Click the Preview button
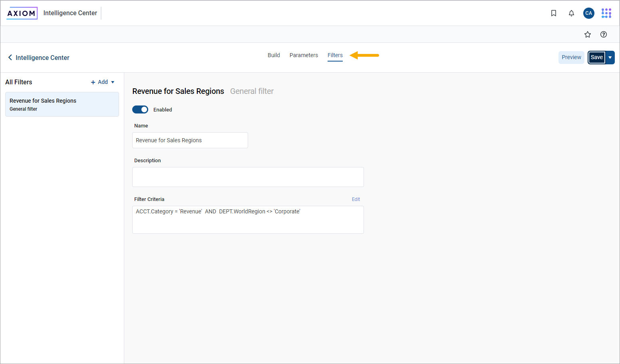This screenshot has width=620, height=364. 571,58
